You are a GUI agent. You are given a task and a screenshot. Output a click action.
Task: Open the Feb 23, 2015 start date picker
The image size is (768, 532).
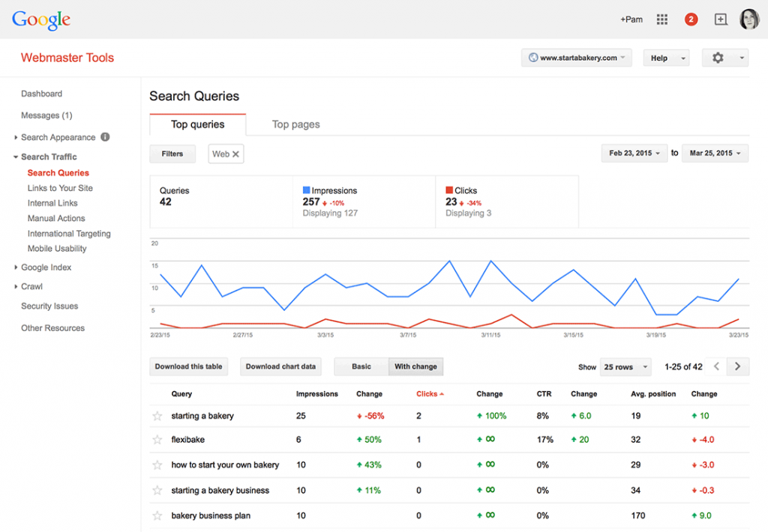[634, 153]
